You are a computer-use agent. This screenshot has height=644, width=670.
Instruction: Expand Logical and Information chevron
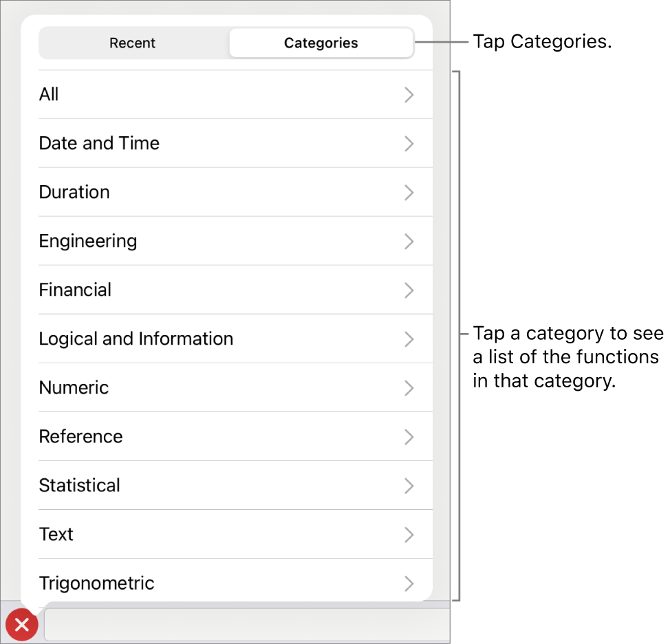click(409, 339)
